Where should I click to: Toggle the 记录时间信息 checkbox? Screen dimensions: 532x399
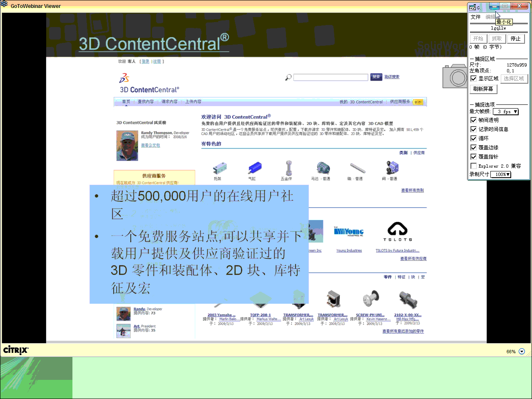pyautogui.click(x=473, y=129)
